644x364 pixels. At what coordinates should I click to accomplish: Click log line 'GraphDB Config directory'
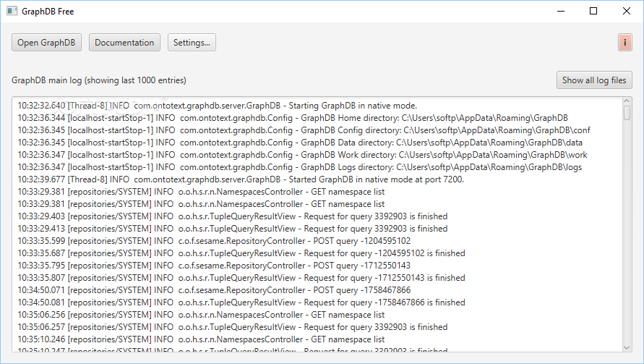(304, 130)
